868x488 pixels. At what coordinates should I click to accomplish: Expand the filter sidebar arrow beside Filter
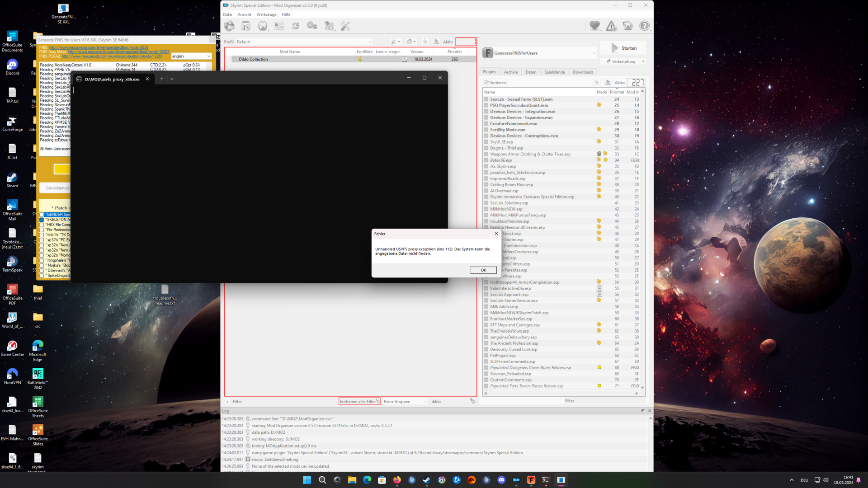pos(227,402)
